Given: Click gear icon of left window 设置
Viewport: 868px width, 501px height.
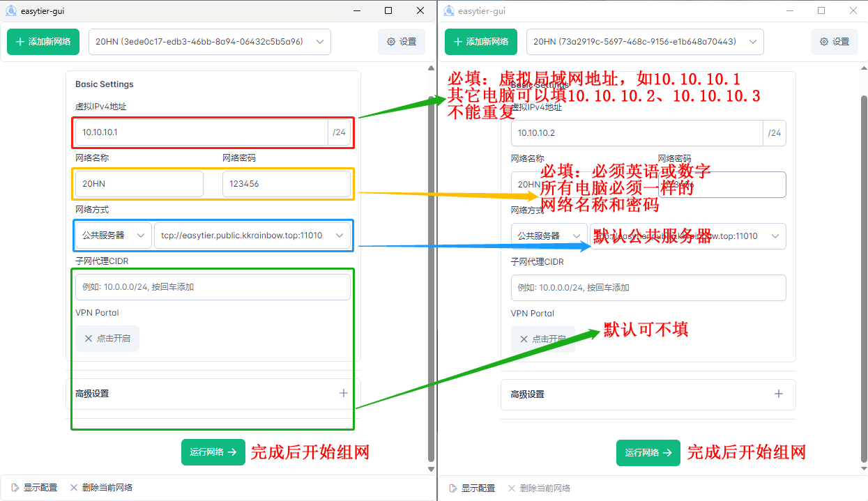Looking at the screenshot, I should click(x=391, y=42).
